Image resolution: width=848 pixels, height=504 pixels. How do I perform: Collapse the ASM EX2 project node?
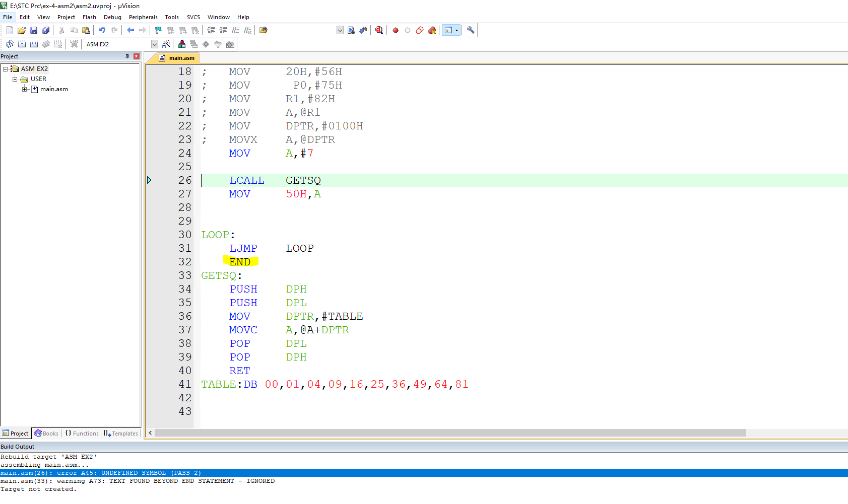(x=5, y=69)
